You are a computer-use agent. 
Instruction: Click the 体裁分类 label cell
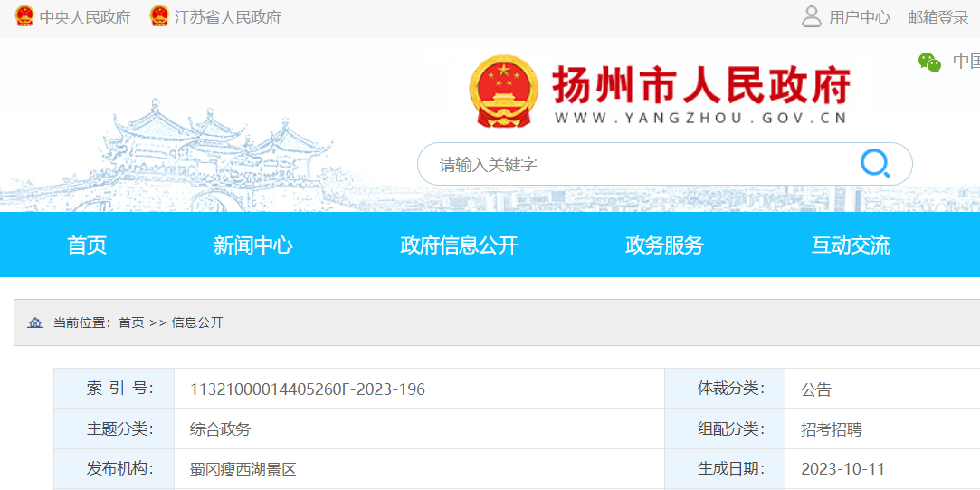[x=725, y=389]
